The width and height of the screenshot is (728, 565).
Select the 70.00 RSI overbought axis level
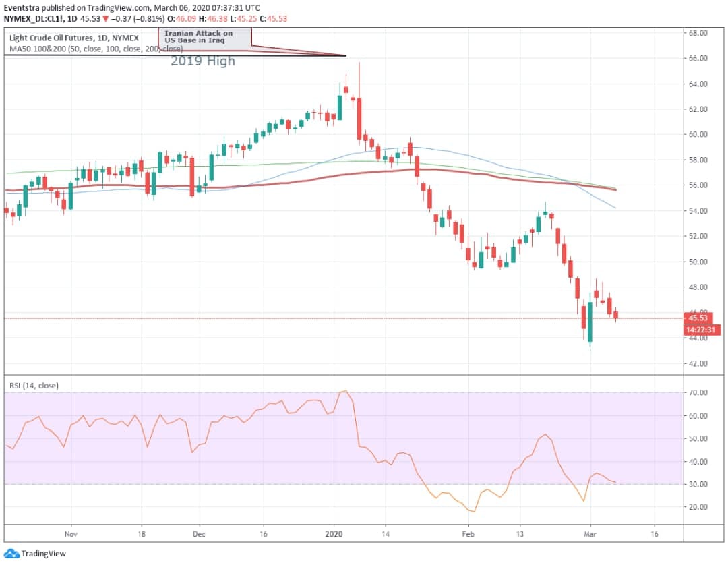coord(698,393)
